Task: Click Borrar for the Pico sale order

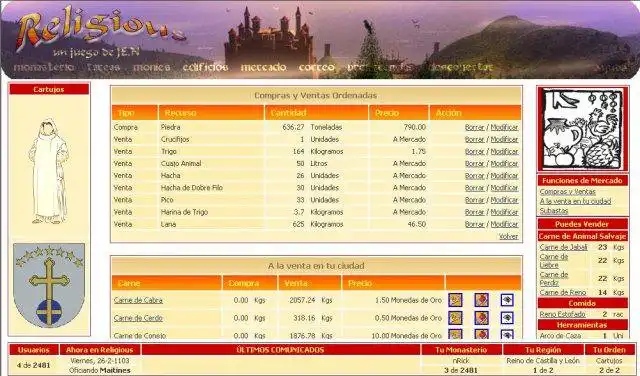Action: pyautogui.click(x=475, y=200)
